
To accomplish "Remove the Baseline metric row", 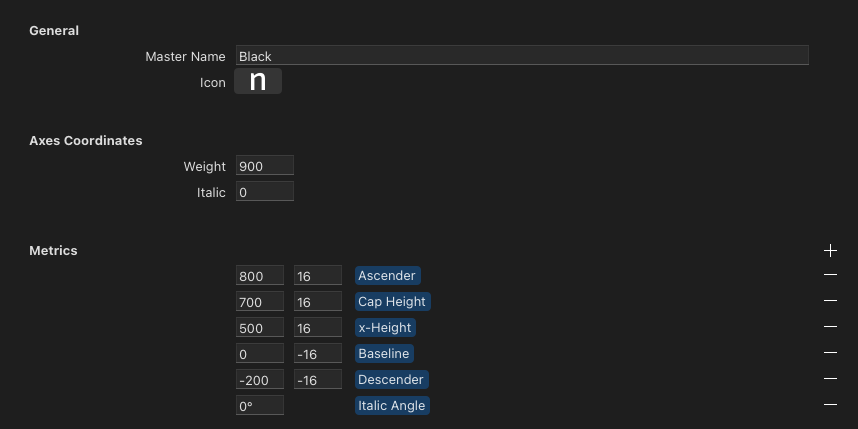I will click(x=830, y=353).
